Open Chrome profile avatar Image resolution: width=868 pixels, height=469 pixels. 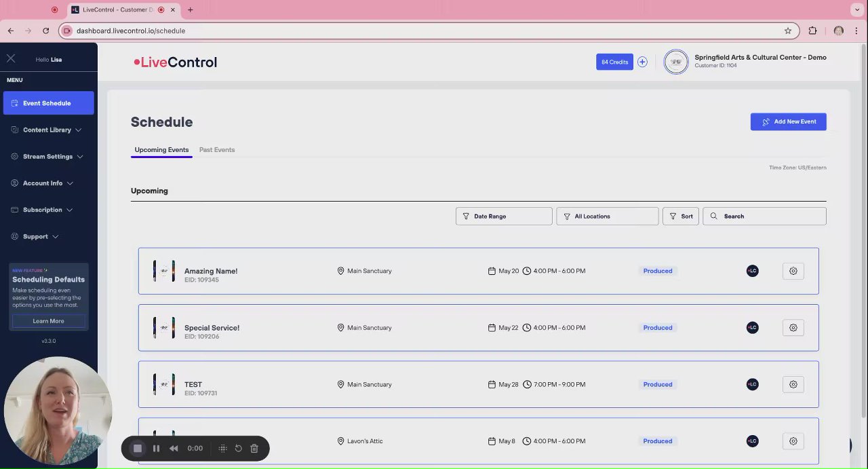(x=839, y=31)
